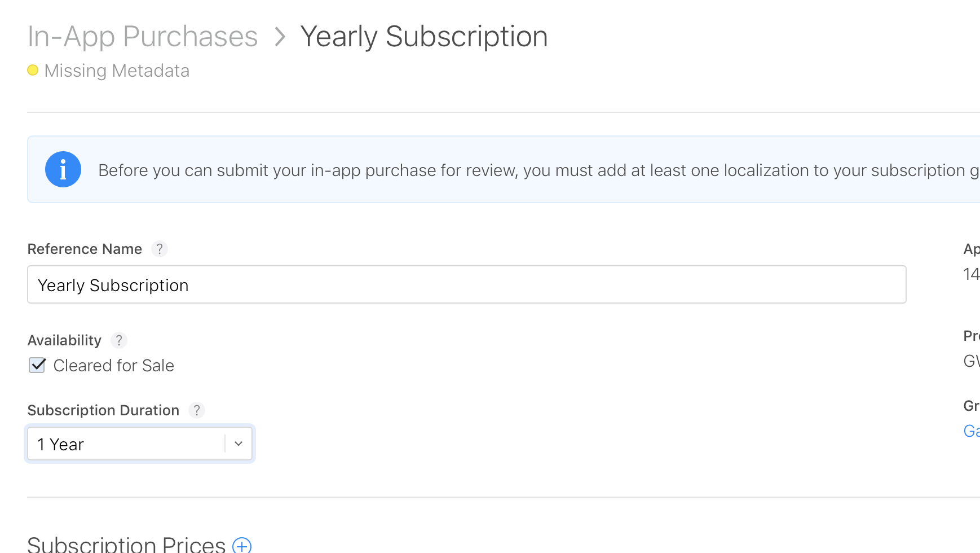Add a price with the Subscription Prices plus icon
Screen dimensions: 980x553
(242, 546)
